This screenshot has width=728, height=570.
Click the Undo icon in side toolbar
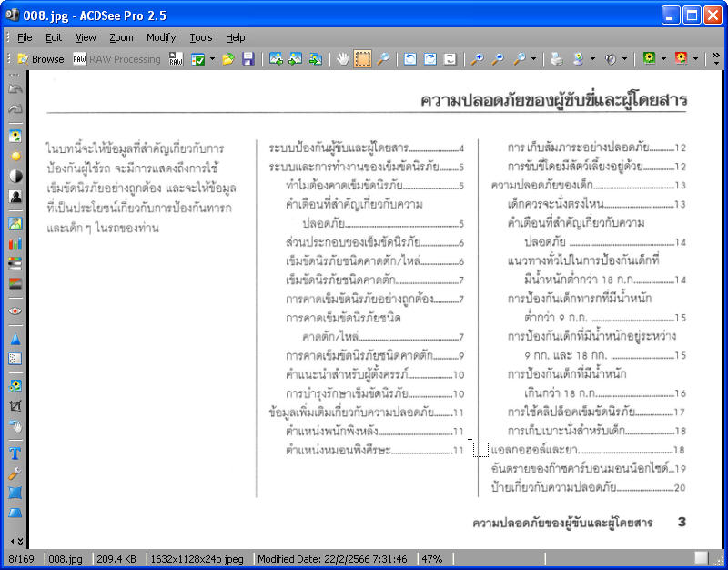point(15,89)
